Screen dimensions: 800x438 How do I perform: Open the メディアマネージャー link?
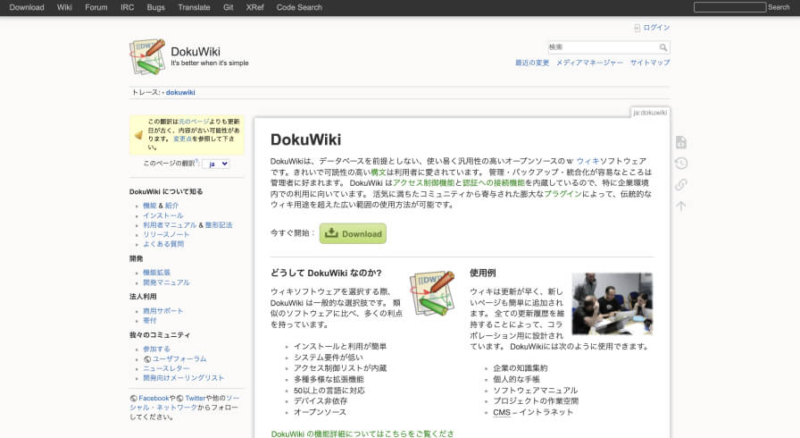pyautogui.click(x=589, y=62)
